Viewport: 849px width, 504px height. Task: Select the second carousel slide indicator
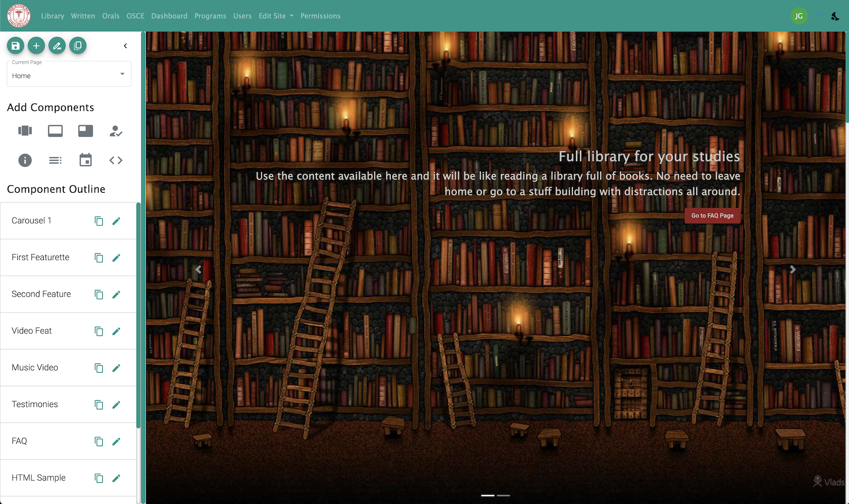[503, 496]
